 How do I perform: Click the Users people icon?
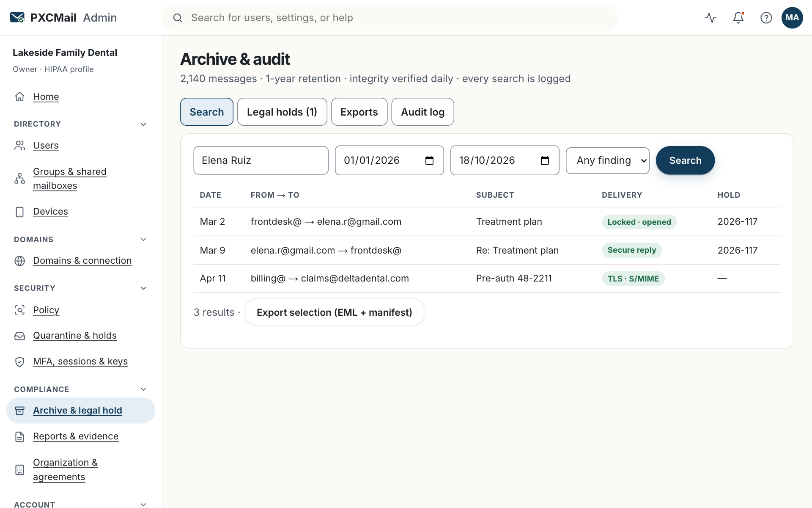(x=19, y=145)
